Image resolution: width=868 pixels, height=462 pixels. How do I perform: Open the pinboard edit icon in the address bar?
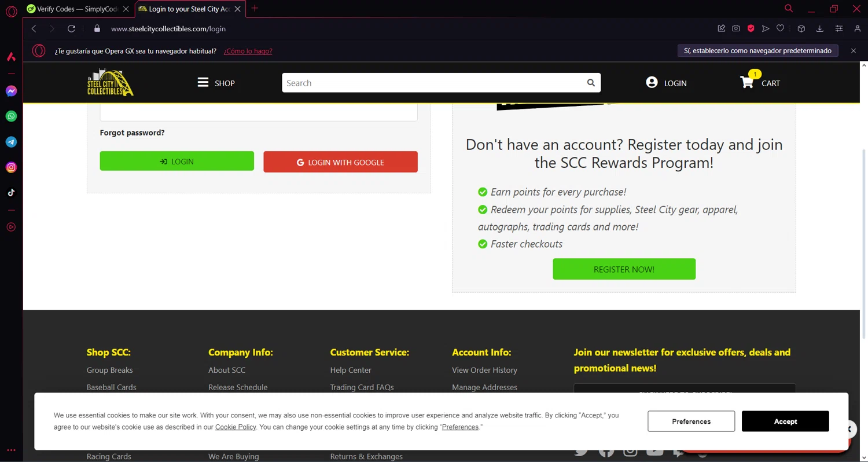click(721, 28)
